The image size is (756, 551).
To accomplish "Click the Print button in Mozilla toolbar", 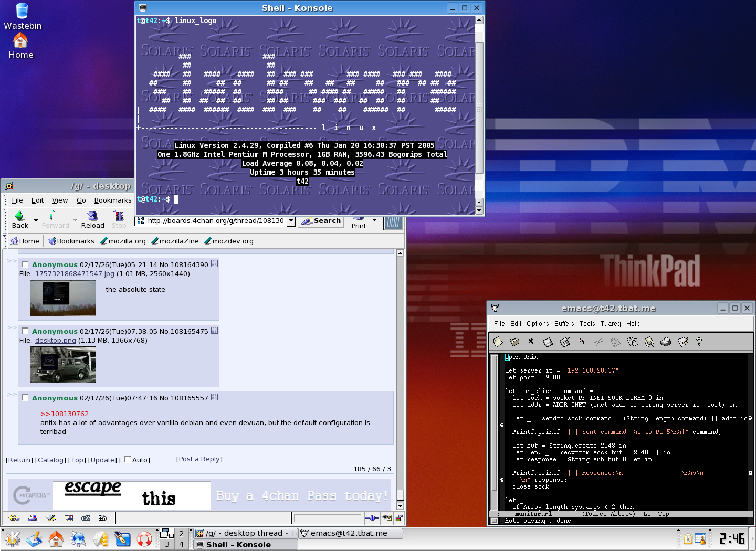I will click(x=359, y=223).
